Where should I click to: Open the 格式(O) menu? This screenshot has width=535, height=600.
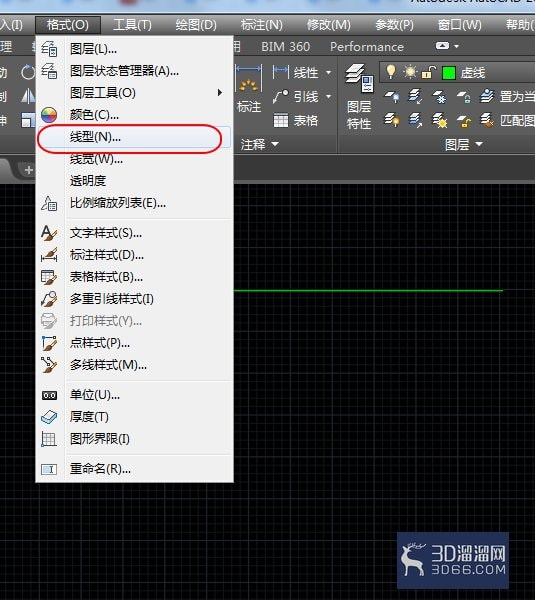pos(68,25)
